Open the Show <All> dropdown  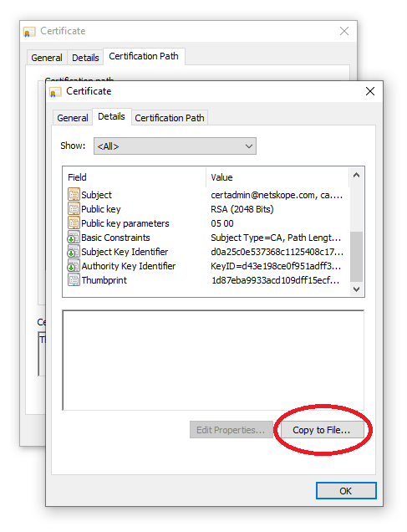tap(175, 146)
